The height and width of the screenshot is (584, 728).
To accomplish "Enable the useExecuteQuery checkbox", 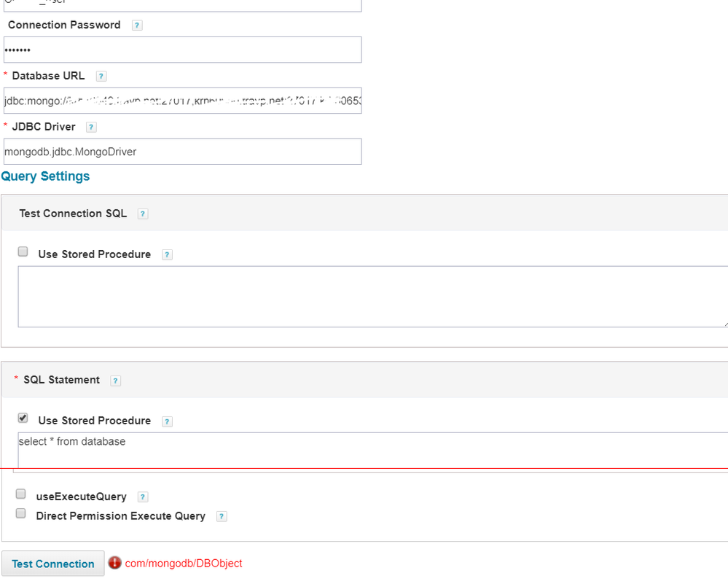I will point(21,494).
